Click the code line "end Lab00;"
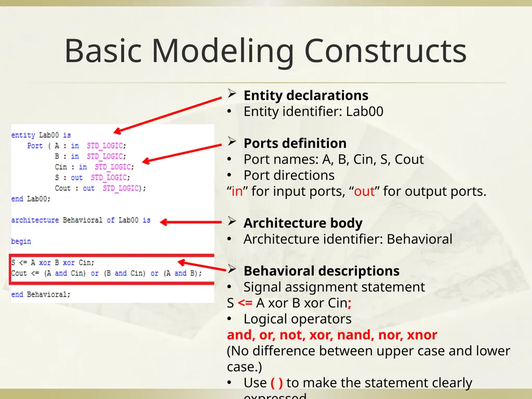This screenshot has width=532, height=399. pyautogui.click(x=31, y=199)
